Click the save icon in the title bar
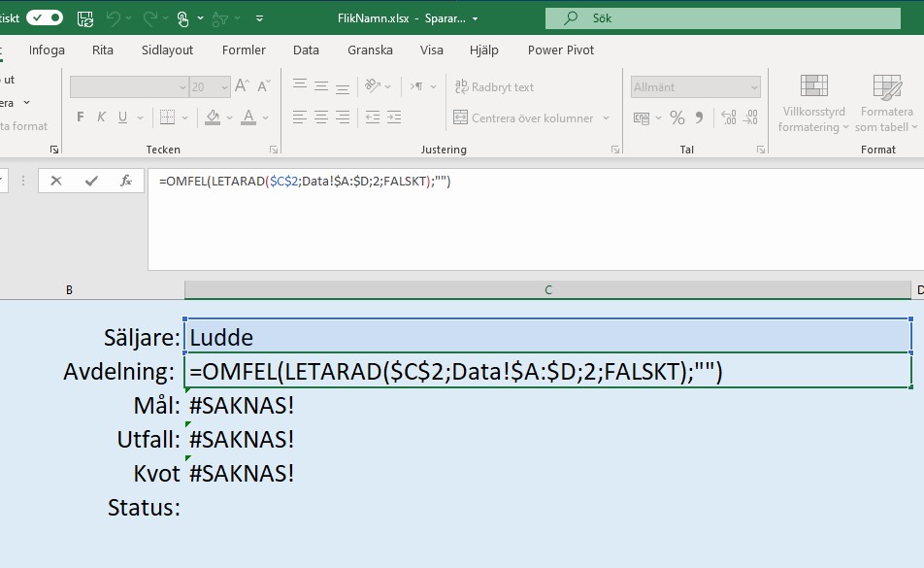924x568 pixels. coord(84,18)
